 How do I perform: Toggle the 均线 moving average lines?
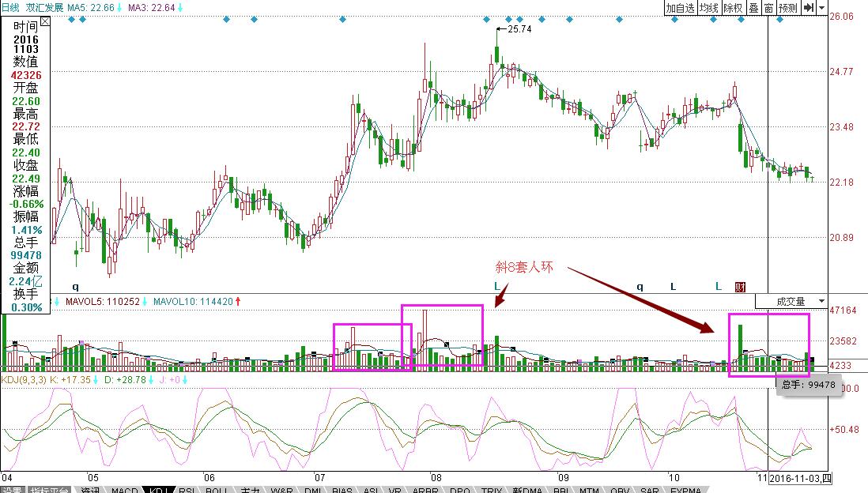point(708,8)
